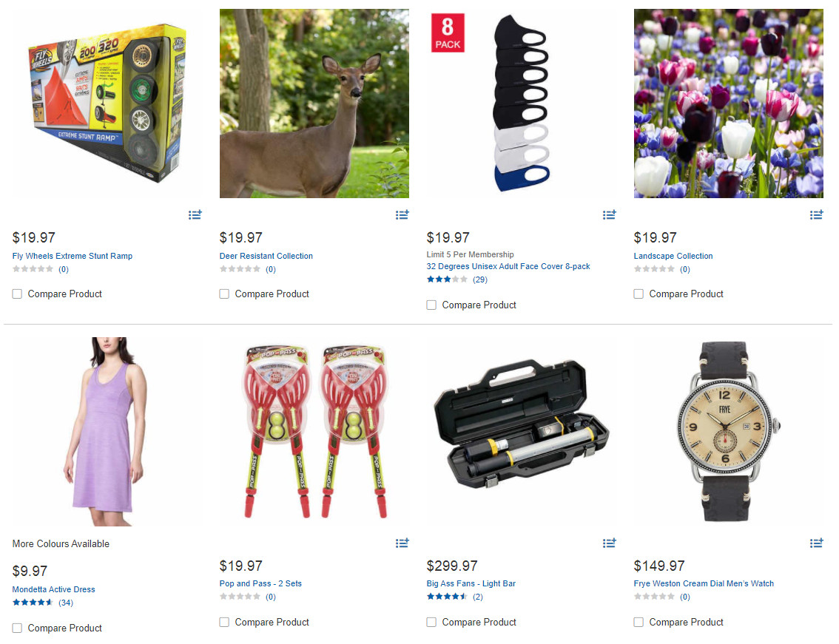Screen dimensions: 839x644
Task: Tick Compare Product box under Deer Resistant Collection
Action: coord(224,294)
